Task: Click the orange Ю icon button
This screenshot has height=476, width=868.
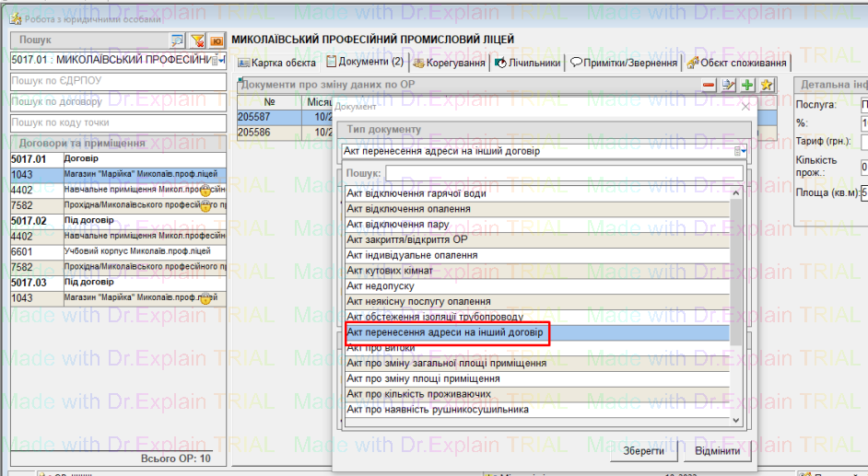Action: pos(217,41)
